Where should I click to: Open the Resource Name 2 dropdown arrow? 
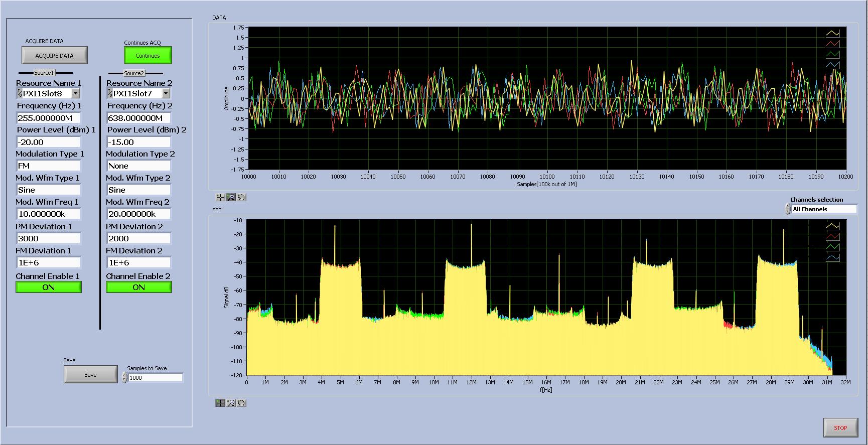[x=166, y=93]
